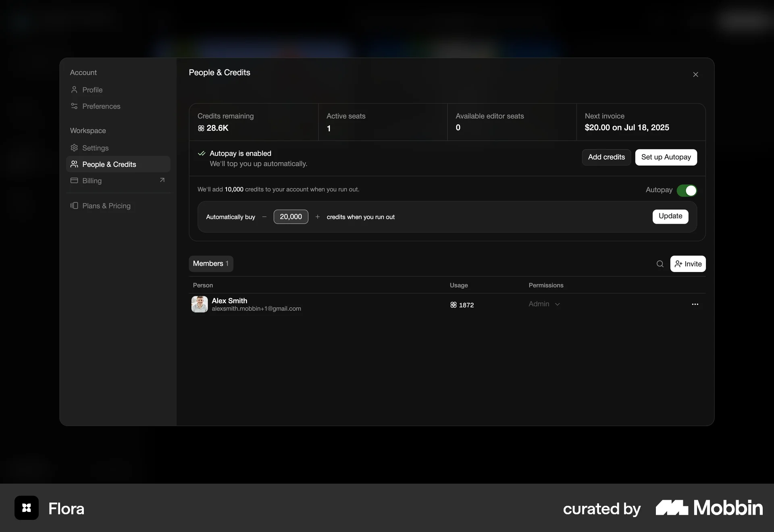
Task: Open the three-dot menu for Alex Smith
Action: click(695, 304)
